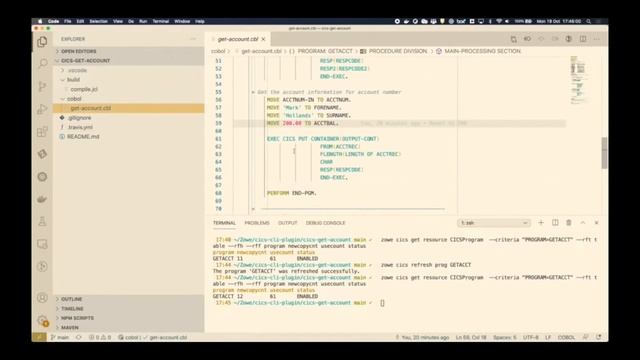Open editor More Actions ellipsis
The height and width of the screenshot is (360, 640).
[x=597, y=39]
